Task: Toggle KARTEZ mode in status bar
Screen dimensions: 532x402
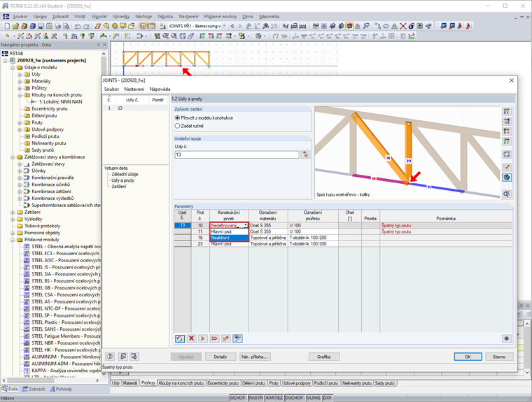Action: (x=274, y=398)
